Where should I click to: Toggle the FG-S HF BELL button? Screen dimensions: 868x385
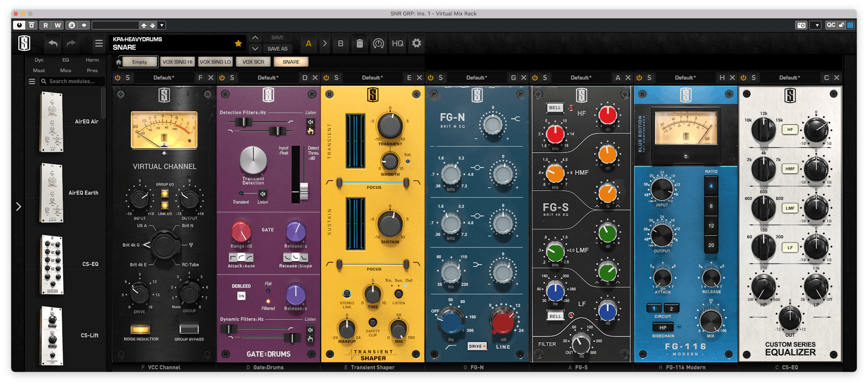(x=555, y=108)
